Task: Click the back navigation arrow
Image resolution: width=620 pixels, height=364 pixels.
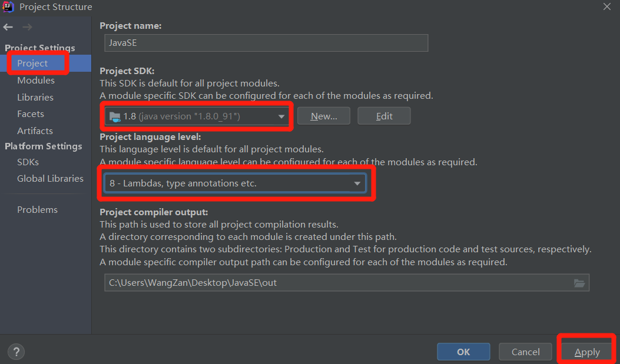Action: coord(8,27)
